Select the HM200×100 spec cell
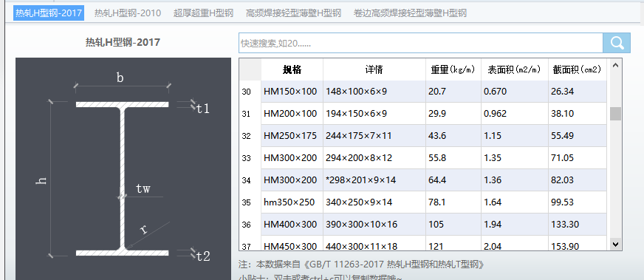Image resolution: width=644 pixels, height=280 pixels. pos(292,114)
